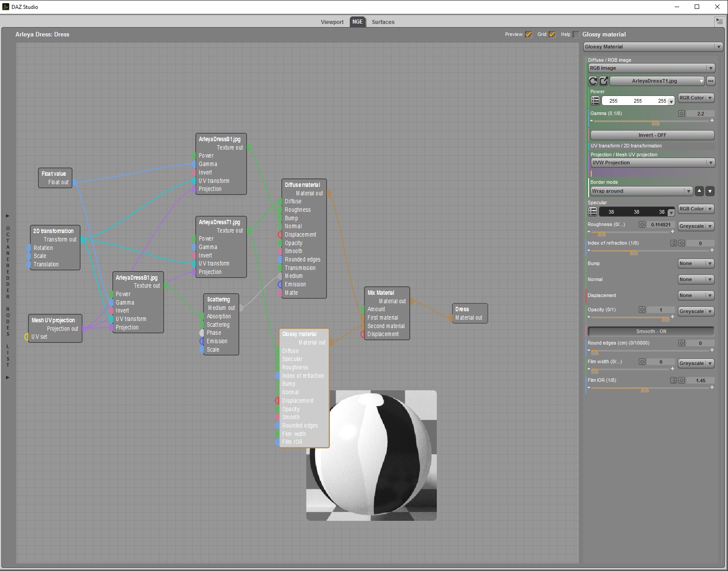Open the ellipsis options next to ArleyaDressT1.jpg

tap(711, 81)
